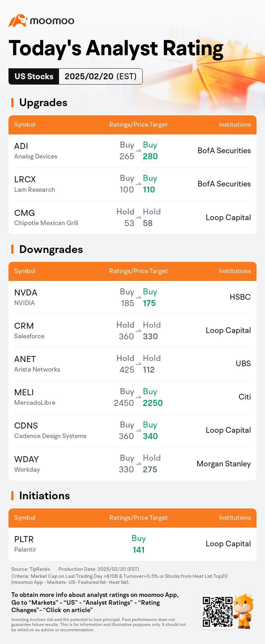
Task: Click the orange marker beside Initiations heading
Action: pyautogui.click(x=12, y=496)
